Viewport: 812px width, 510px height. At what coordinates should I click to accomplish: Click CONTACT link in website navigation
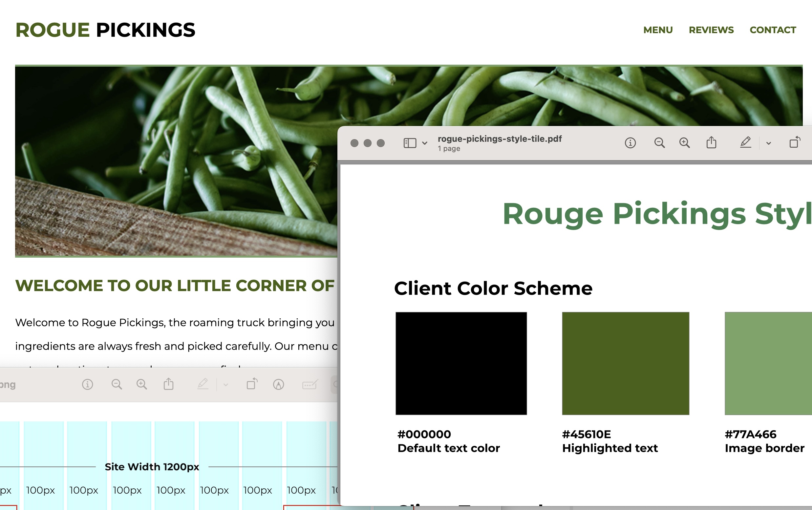pos(773,30)
